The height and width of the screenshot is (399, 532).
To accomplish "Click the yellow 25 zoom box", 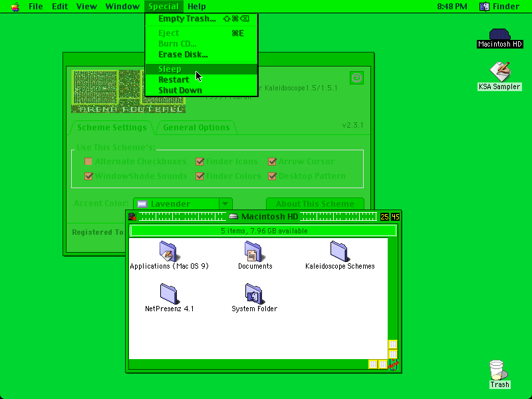I will click(384, 217).
